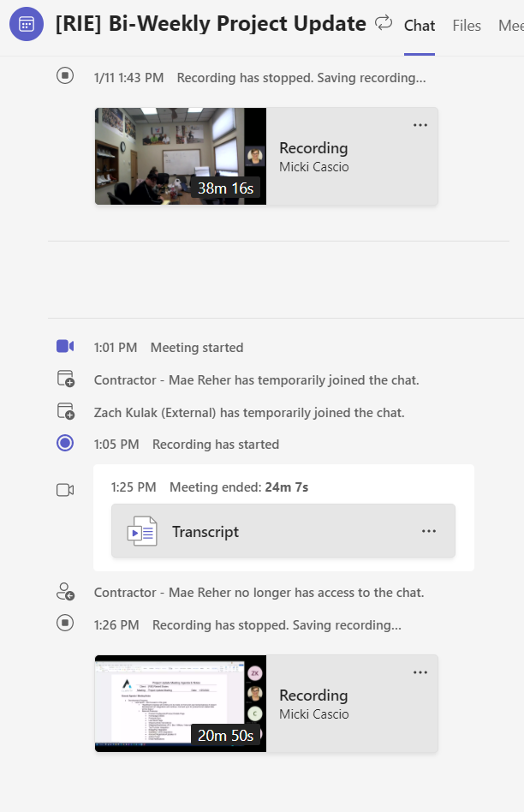Open more options for the 38m 16s recording
Screen dimensions: 524x812
420,125
